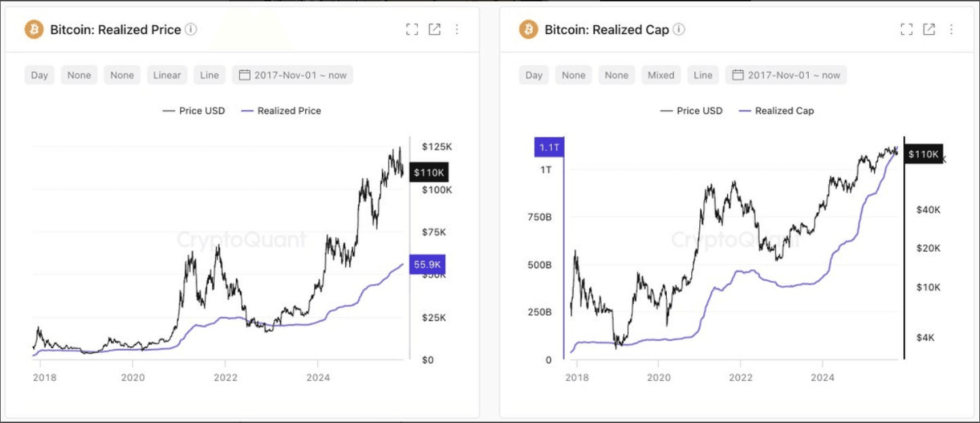
Task: Open Day interval dropdown on Realized Price chart
Action: [x=39, y=75]
